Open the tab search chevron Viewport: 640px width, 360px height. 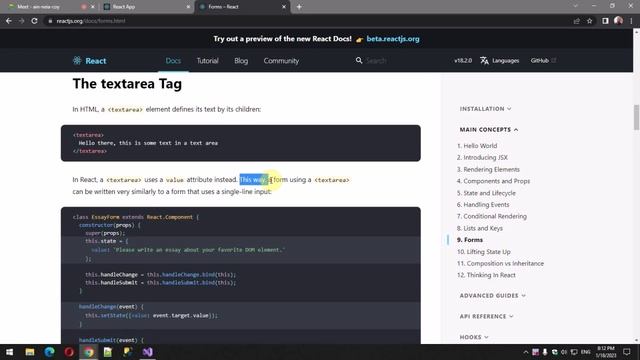(576, 6)
